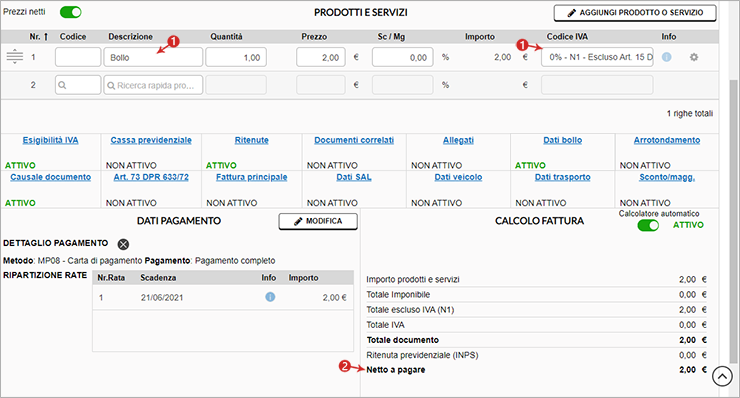Image resolution: width=740 pixels, height=398 pixels.
Task: Click Aggiungi prodotto o servizio button
Action: coord(635,13)
